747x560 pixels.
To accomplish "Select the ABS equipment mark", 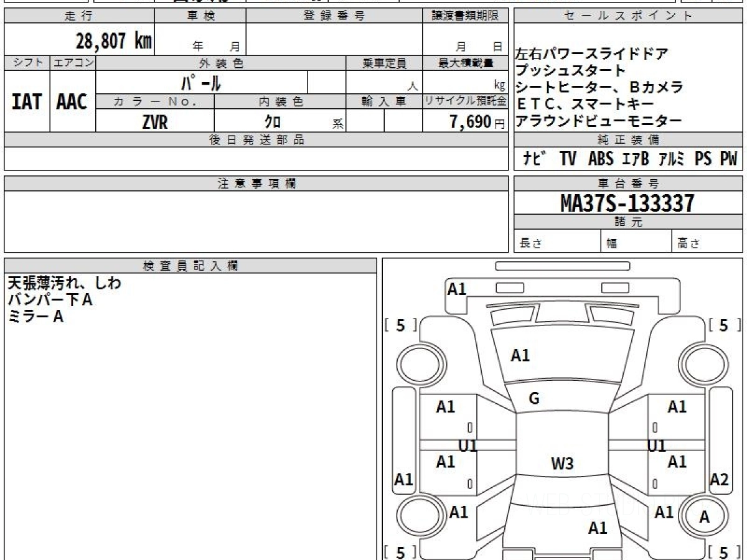I will [x=601, y=159].
